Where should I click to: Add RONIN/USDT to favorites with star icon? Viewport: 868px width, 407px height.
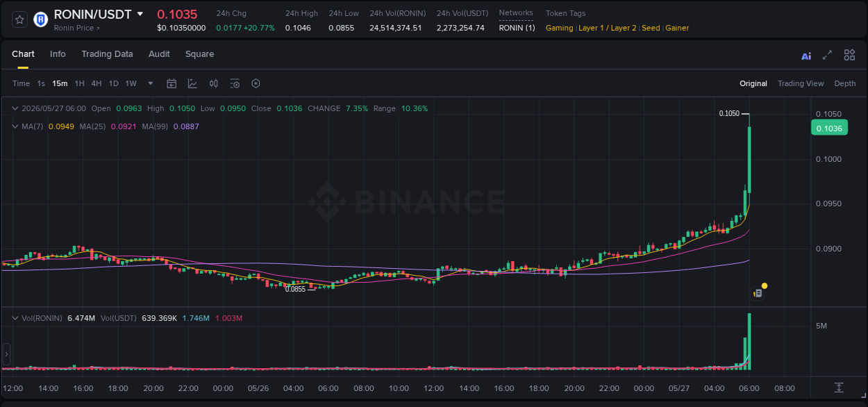point(19,19)
